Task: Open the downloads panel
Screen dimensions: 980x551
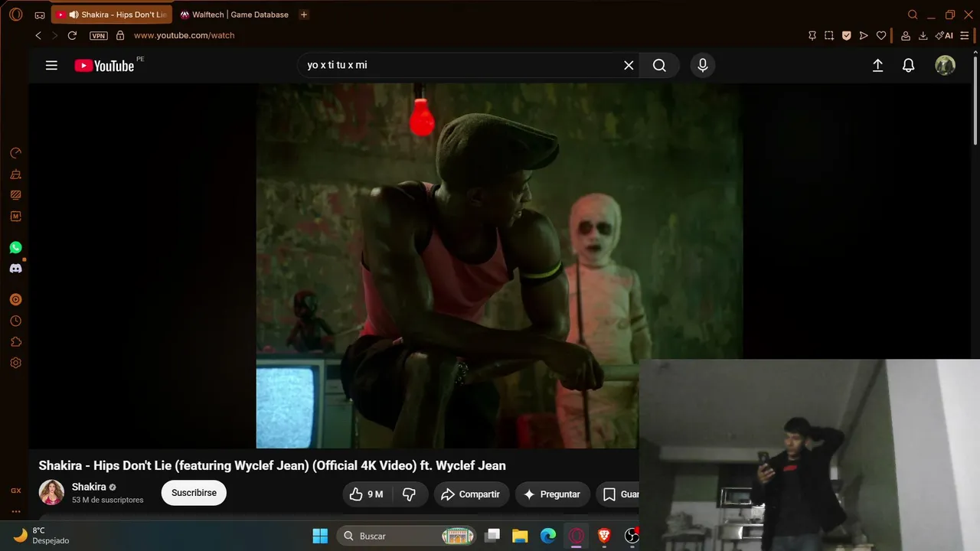Action: tap(923, 35)
